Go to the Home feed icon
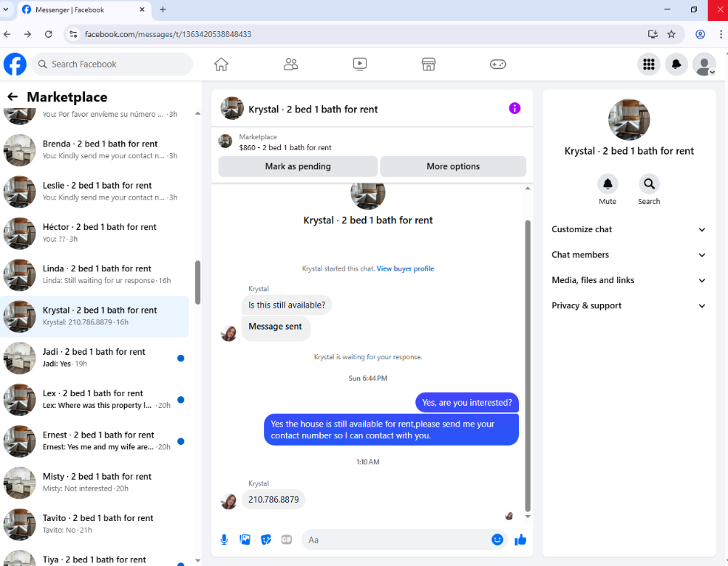The width and height of the screenshot is (728, 566). pos(221,64)
